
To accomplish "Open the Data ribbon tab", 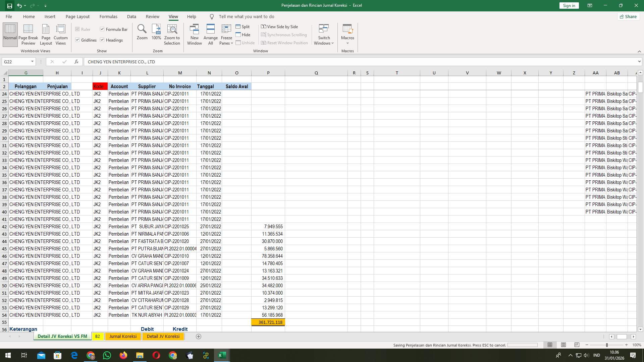I will coord(131,16).
